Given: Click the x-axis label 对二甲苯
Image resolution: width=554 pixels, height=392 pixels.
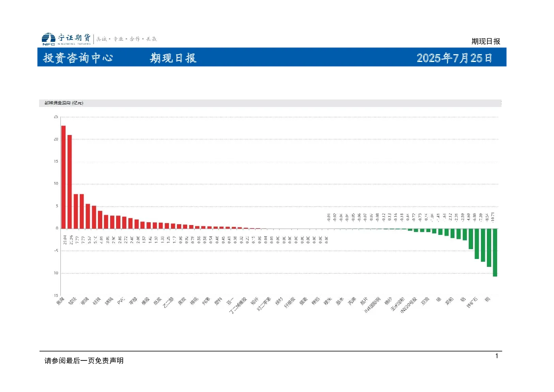Looking at the screenshot, I should coord(264,304).
